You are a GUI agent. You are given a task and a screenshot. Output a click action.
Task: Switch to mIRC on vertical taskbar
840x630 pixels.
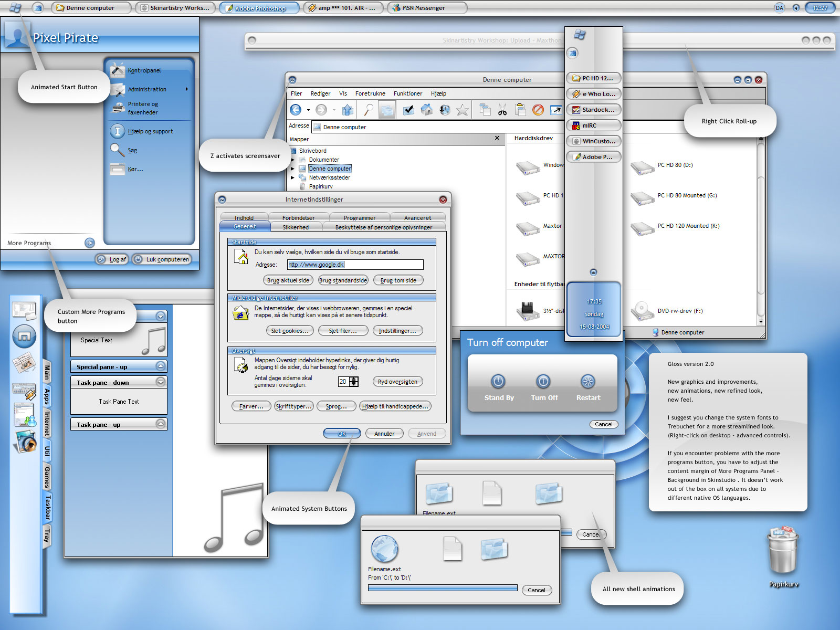pos(594,125)
